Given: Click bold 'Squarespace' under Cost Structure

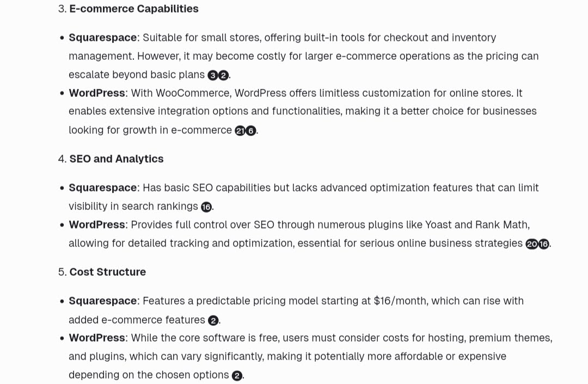Looking at the screenshot, I should click(x=103, y=301).
